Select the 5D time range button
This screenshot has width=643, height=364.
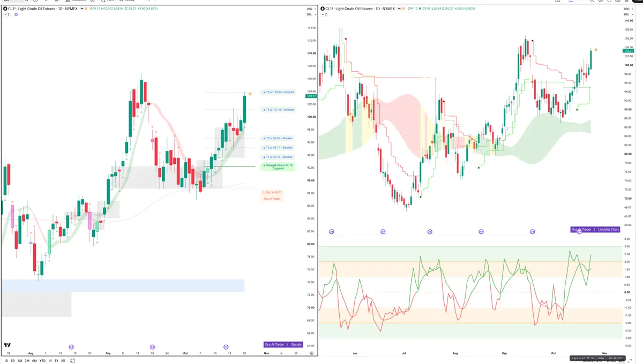pyautogui.click(x=12, y=361)
